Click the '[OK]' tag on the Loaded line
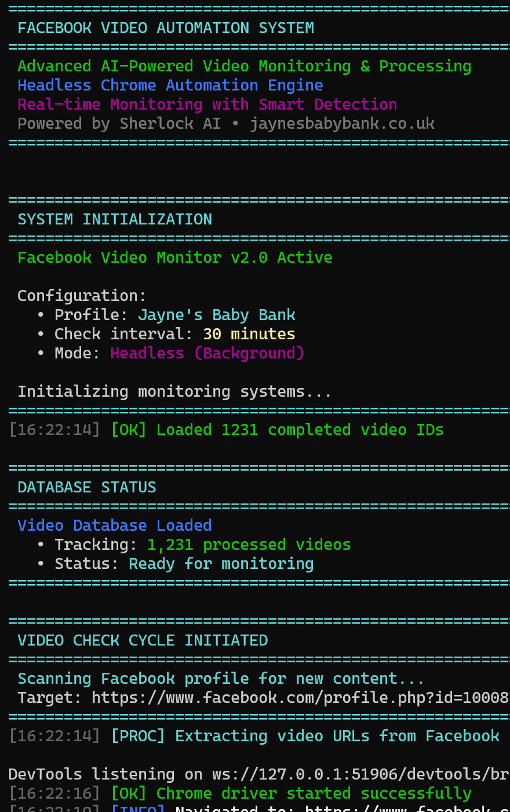The height and width of the screenshot is (812, 510). 129,430
